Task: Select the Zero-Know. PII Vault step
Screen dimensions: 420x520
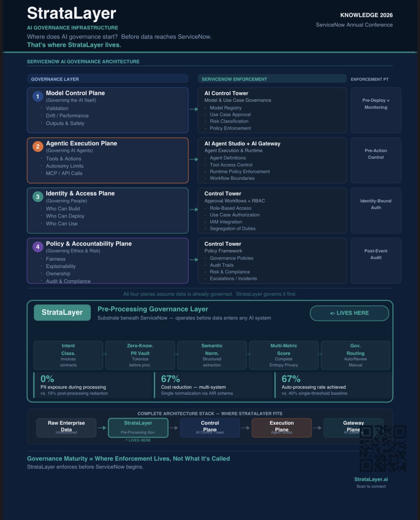Action: coord(140,355)
